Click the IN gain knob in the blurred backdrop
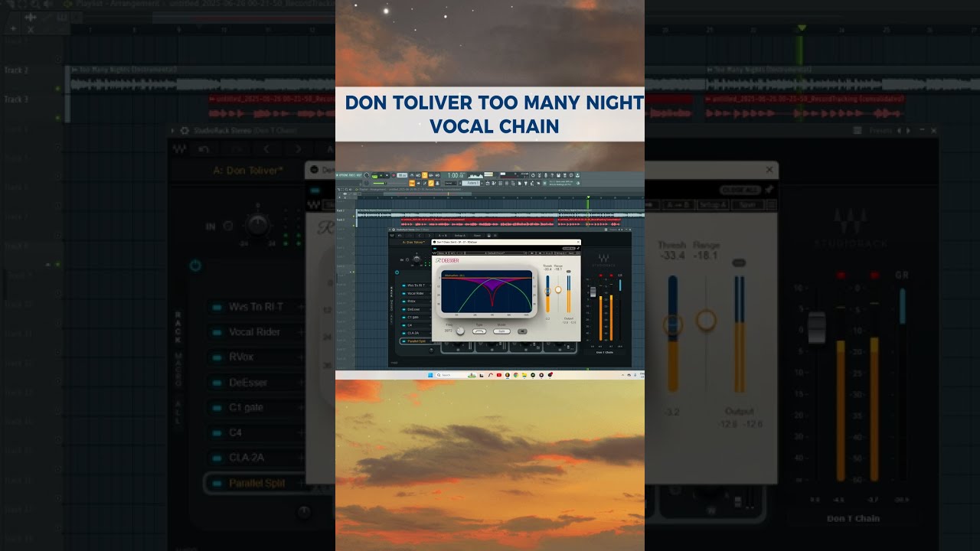 tap(258, 225)
